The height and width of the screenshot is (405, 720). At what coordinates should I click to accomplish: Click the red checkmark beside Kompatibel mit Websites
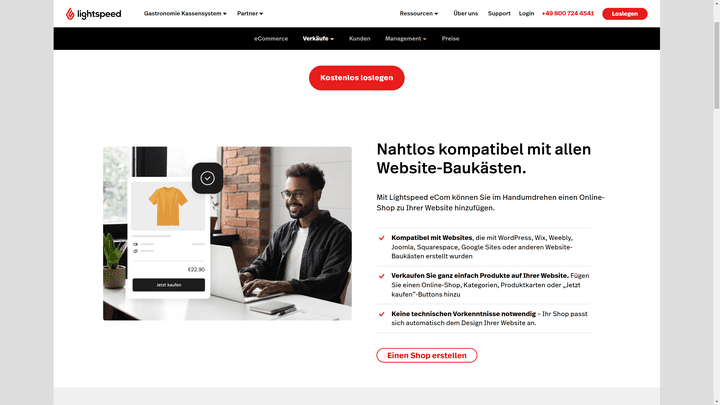coord(382,238)
